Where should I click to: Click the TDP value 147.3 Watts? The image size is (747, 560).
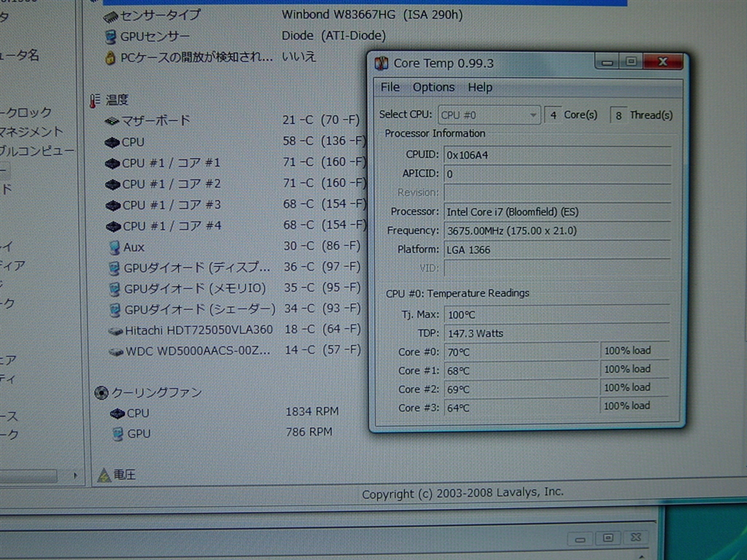tap(557, 333)
